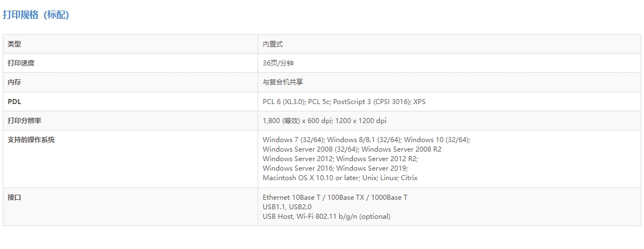Select the 内存 row label
The width and height of the screenshot is (644, 249).
[x=15, y=82]
